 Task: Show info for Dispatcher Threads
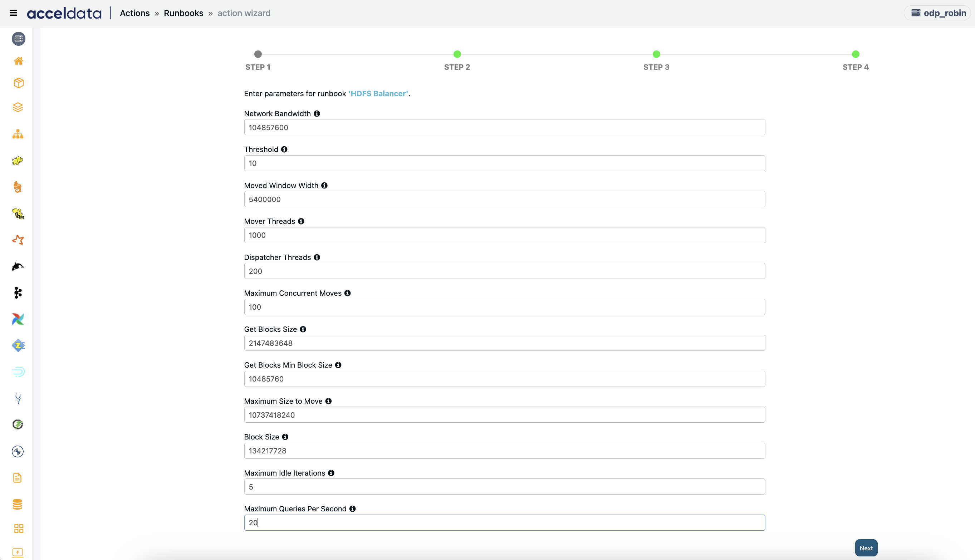[x=317, y=257]
